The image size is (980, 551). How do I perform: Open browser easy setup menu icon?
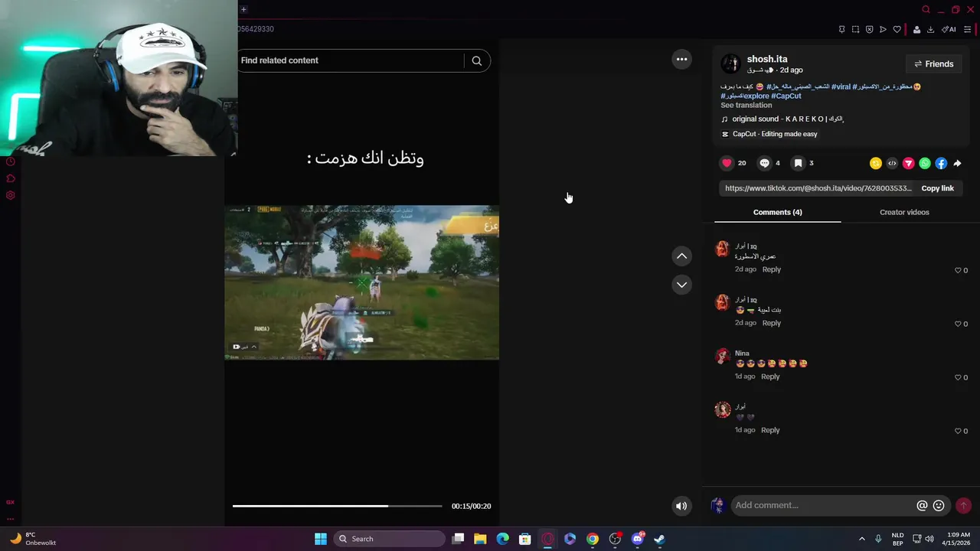coord(967,29)
